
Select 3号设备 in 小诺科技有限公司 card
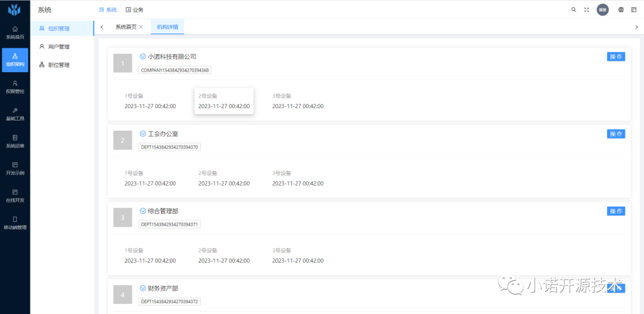[x=298, y=101]
